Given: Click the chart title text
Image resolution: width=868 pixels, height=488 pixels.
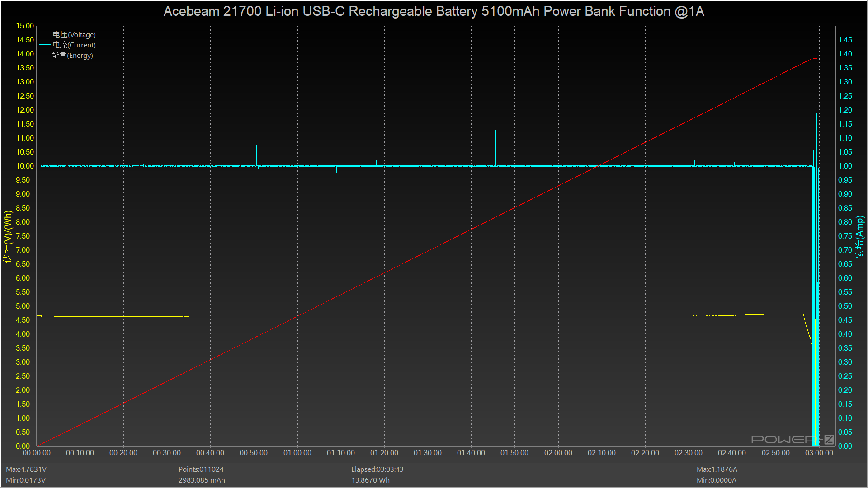Looking at the screenshot, I should (434, 11).
